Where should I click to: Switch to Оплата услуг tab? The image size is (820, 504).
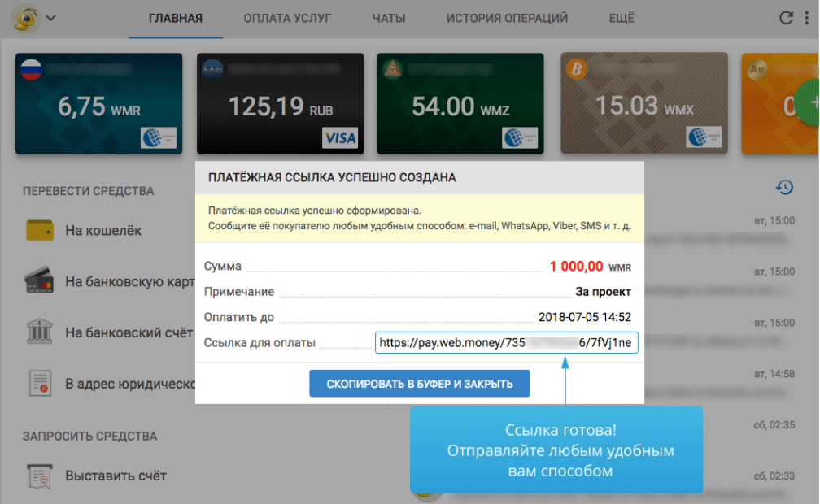[287, 18]
